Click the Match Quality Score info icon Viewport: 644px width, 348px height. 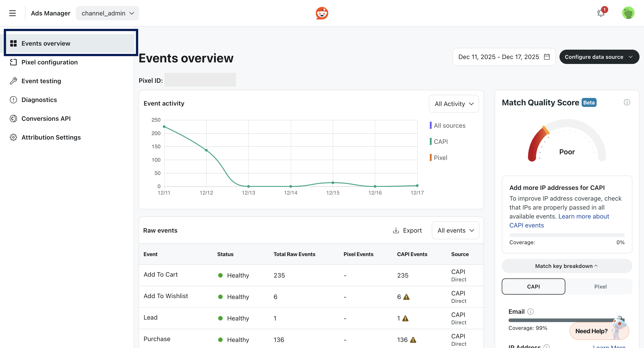(627, 102)
